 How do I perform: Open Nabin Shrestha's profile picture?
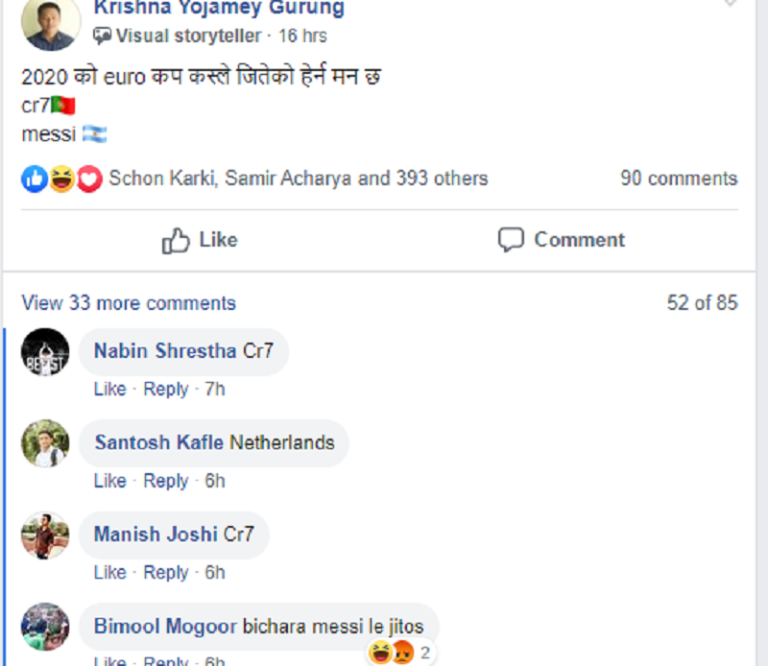(46, 352)
